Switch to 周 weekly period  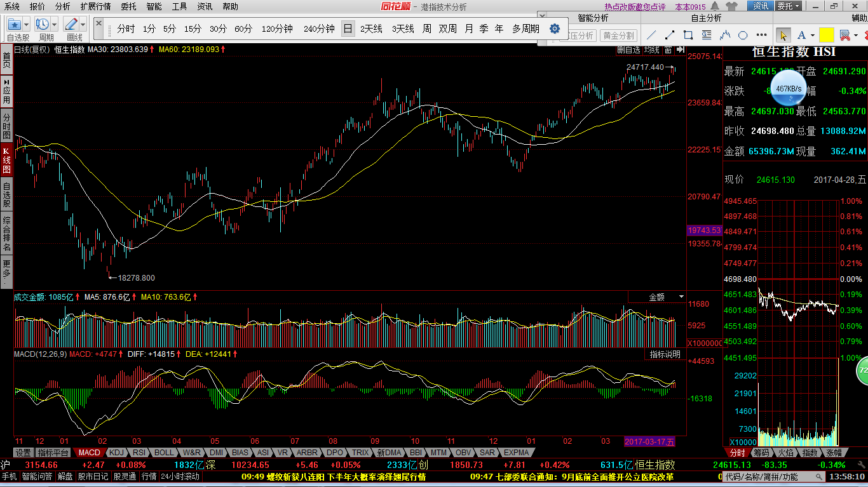click(427, 29)
